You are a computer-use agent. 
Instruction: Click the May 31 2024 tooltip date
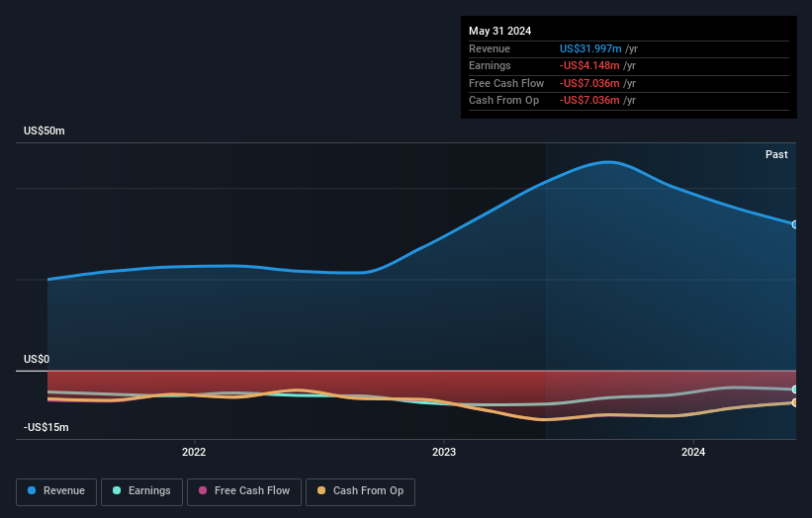[499, 31]
